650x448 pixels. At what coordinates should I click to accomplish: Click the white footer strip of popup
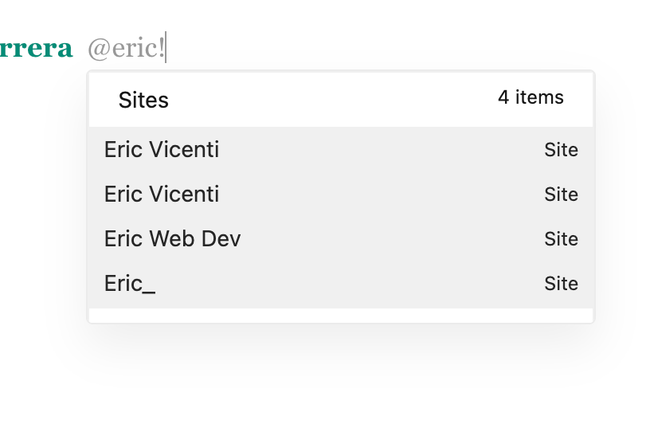click(x=340, y=315)
